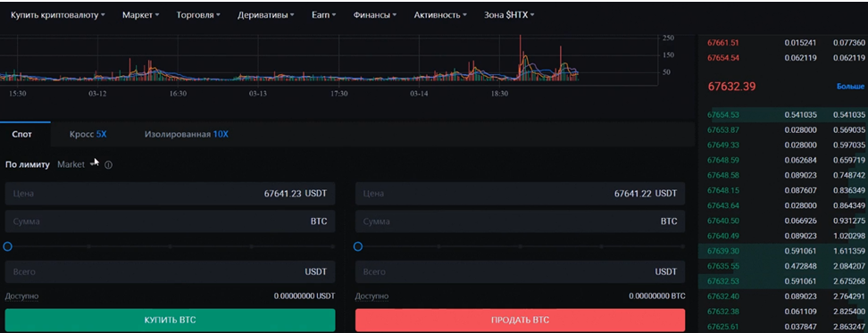Click the 18:30 label on chart axis

(499, 94)
